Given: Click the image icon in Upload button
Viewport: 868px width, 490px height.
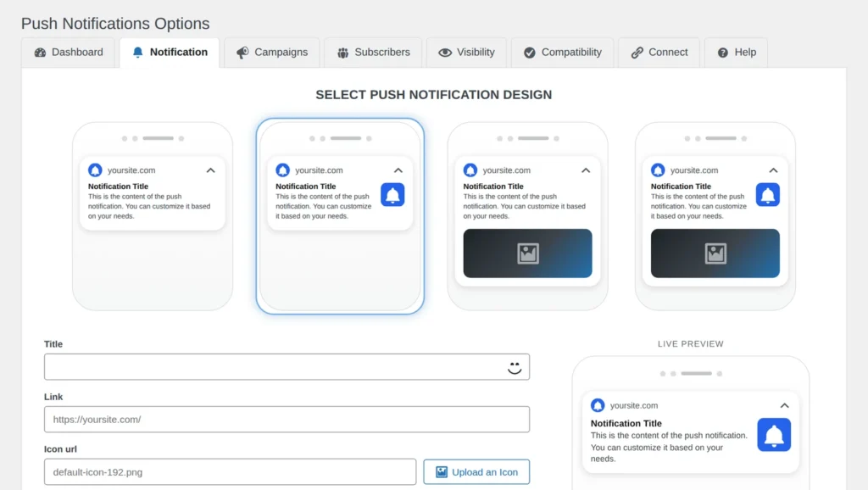Looking at the screenshot, I should point(441,471).
